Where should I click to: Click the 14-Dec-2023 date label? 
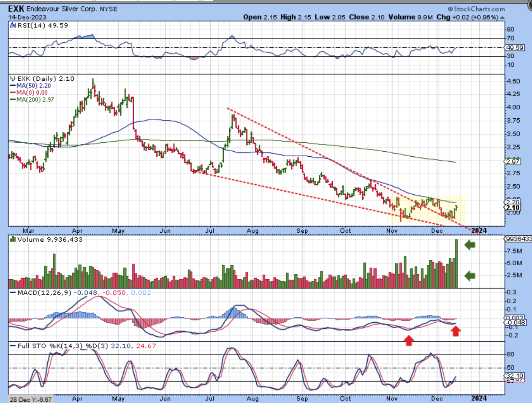(x=27, y=17)
